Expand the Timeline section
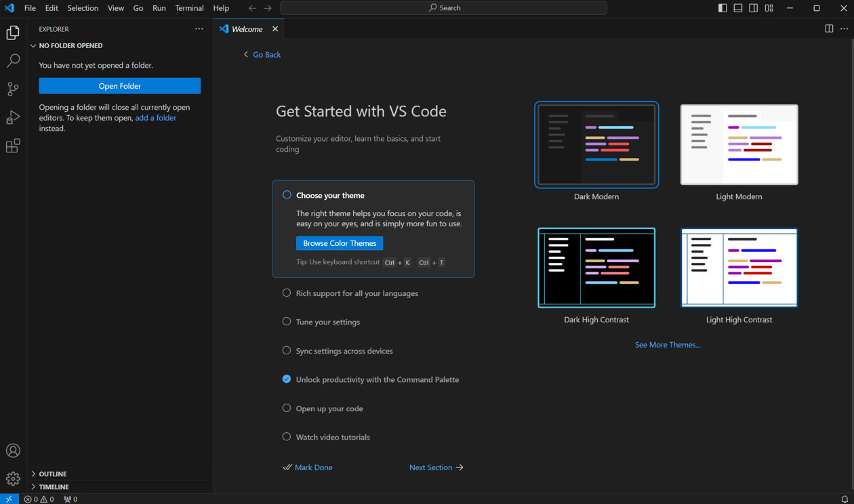 click(x=54, y=487)
